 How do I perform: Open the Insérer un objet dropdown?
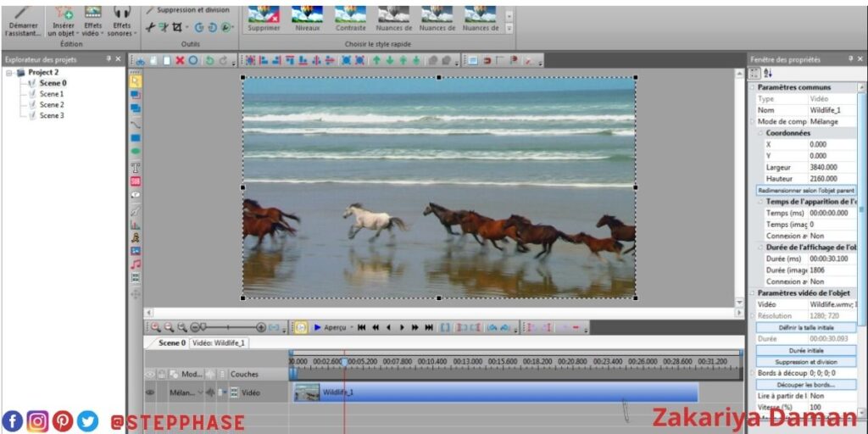[x=64, y=21]
